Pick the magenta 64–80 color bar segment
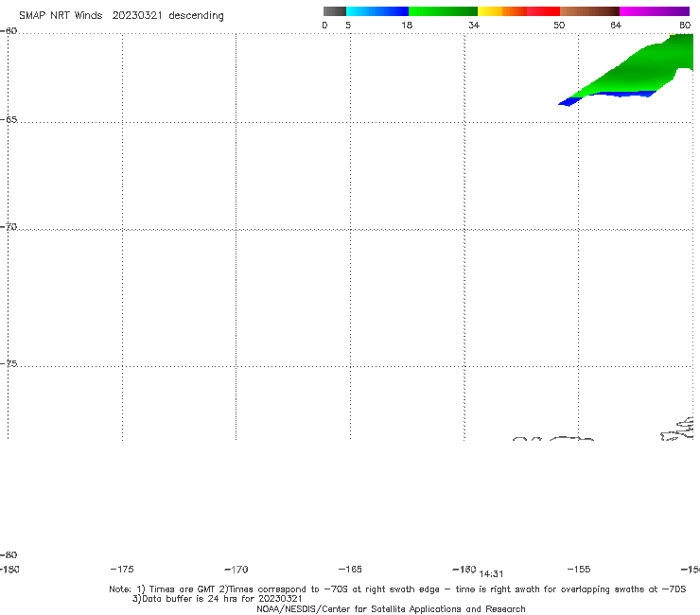 click(x=655, y=11)
